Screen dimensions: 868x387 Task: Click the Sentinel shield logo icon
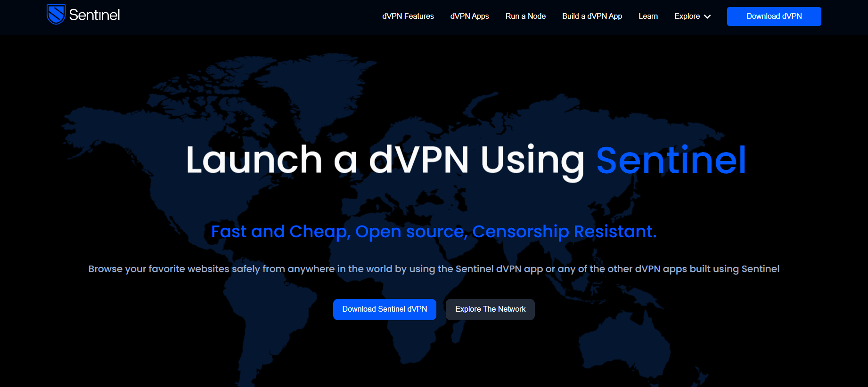click(x=56, y=15)
